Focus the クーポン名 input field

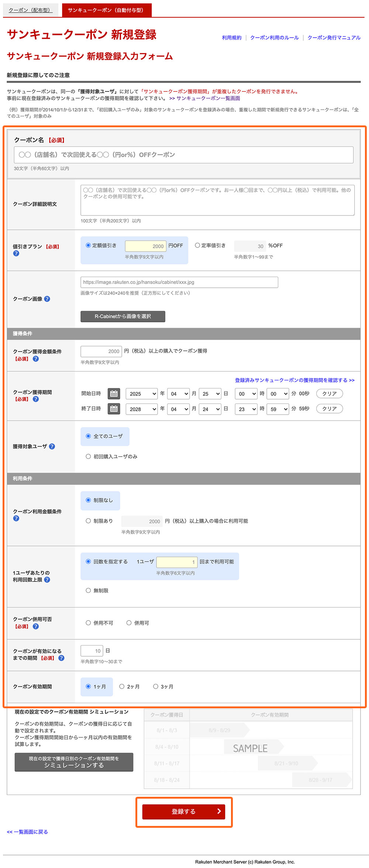click(184, 155)
